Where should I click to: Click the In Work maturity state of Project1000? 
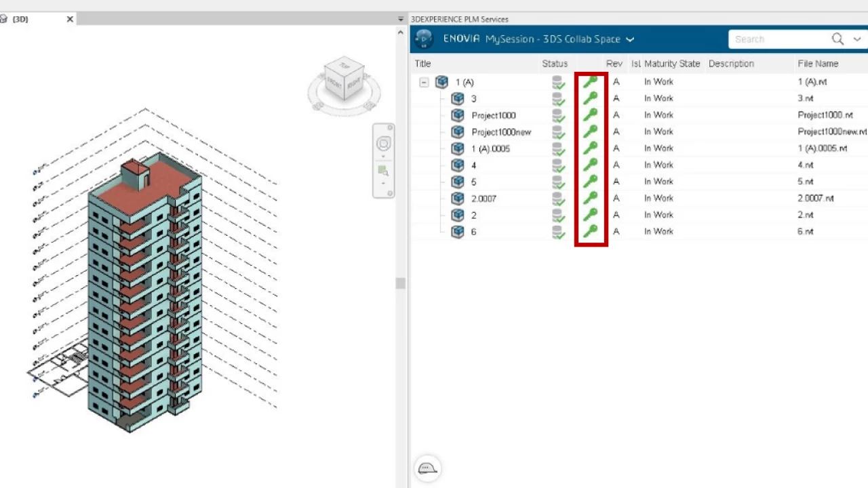[x=658, y=115]
